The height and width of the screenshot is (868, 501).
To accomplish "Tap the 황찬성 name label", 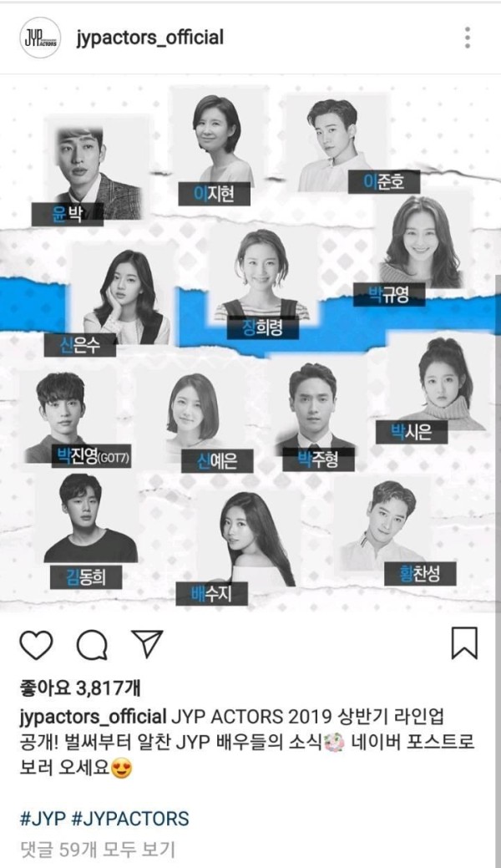I will [x=420, y=573].
